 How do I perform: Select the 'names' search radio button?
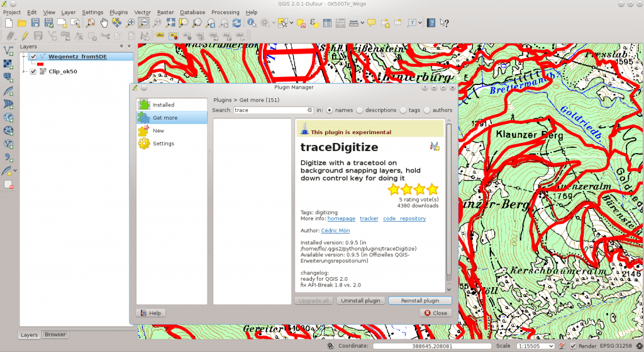point(330,110)
